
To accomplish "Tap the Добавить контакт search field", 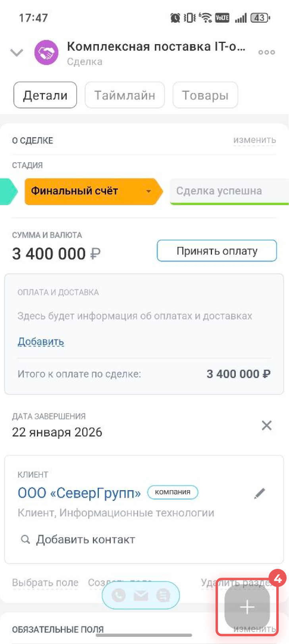I will tap(85, 539).
